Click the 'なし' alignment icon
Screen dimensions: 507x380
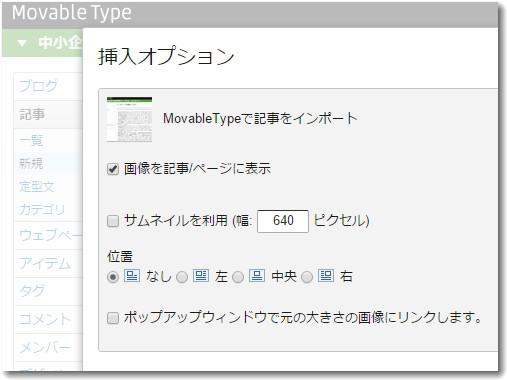(x=132, y=276)
